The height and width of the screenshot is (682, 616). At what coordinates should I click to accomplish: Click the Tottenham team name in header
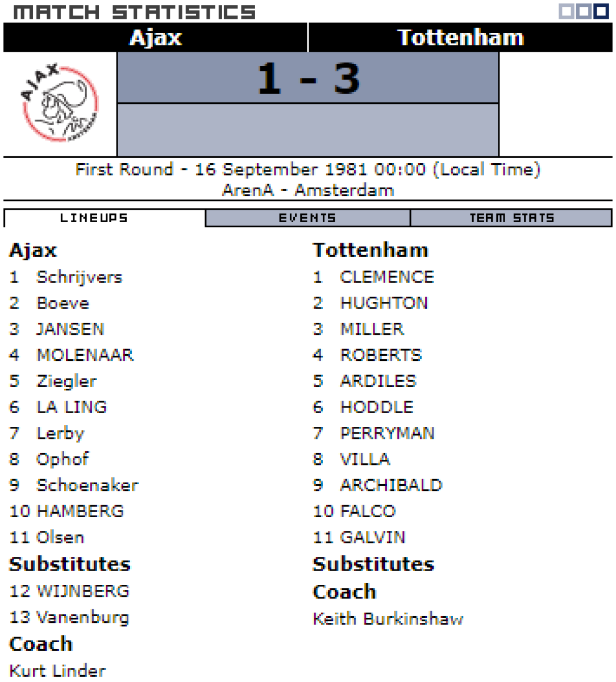pyautogui.click(x=460, y=38)
